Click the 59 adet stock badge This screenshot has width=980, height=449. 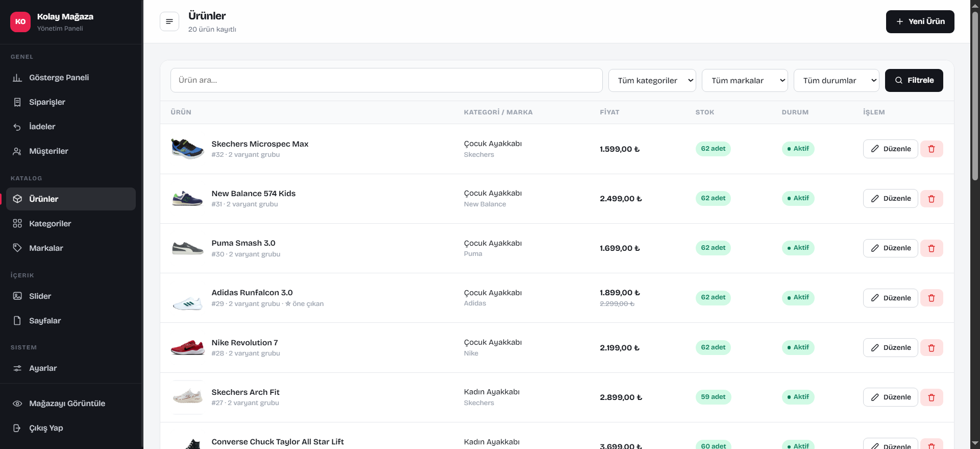(713, 397)
